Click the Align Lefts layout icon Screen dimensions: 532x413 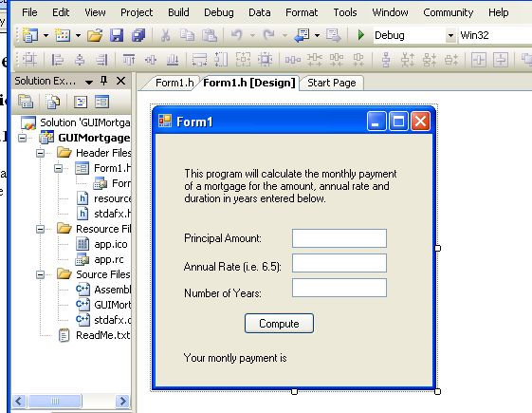point(57,60)
